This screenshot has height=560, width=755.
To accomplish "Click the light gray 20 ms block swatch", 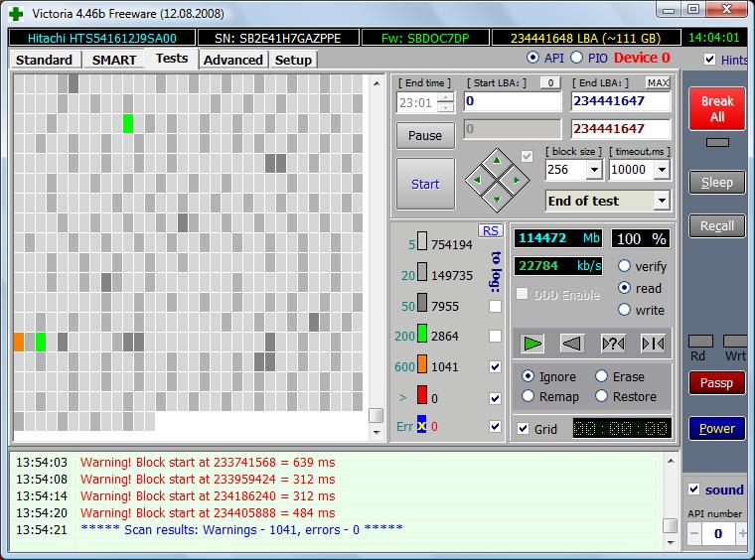I will click(x=422, y=271).
